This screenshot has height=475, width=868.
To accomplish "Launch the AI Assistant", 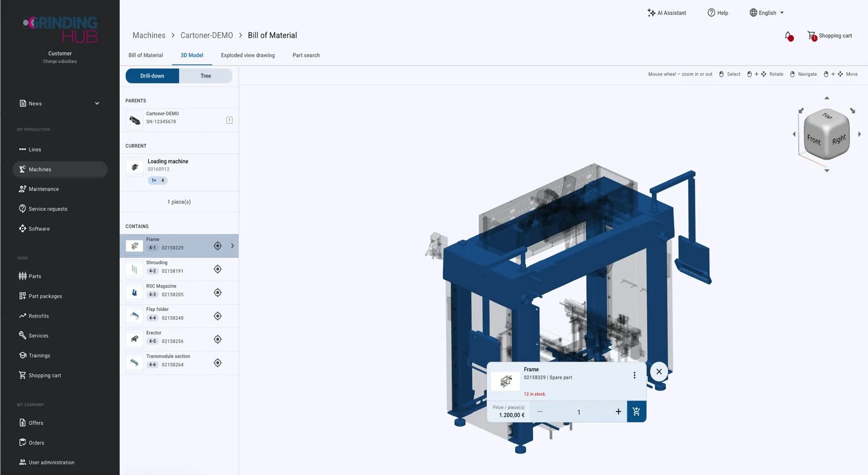I will tap(666, 13).
